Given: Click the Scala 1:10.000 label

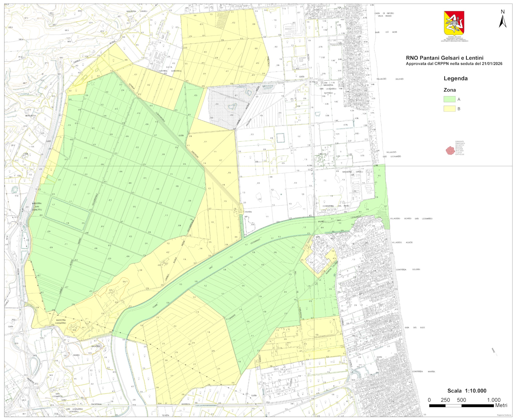Looking at the screenshot, I should (467, 391).
